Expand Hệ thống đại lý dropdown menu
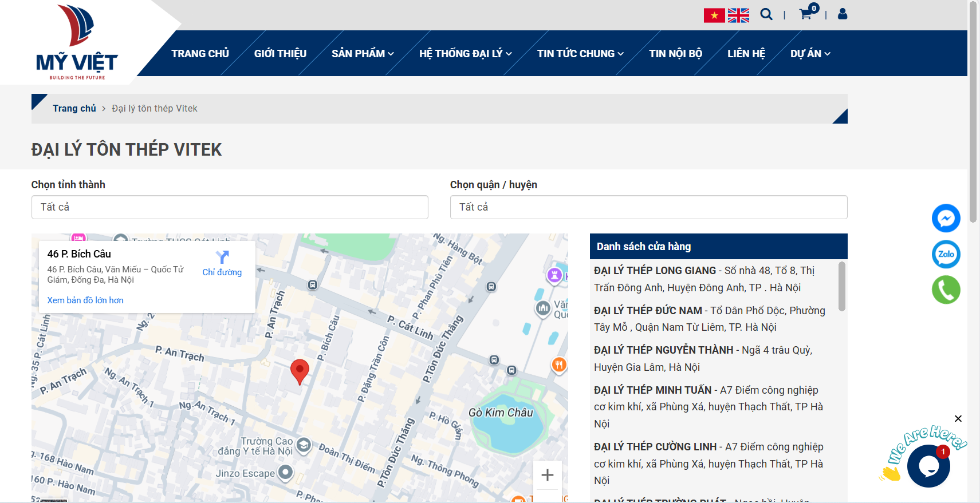This screenshot has height=503, width=980. (x=466, y=53)
